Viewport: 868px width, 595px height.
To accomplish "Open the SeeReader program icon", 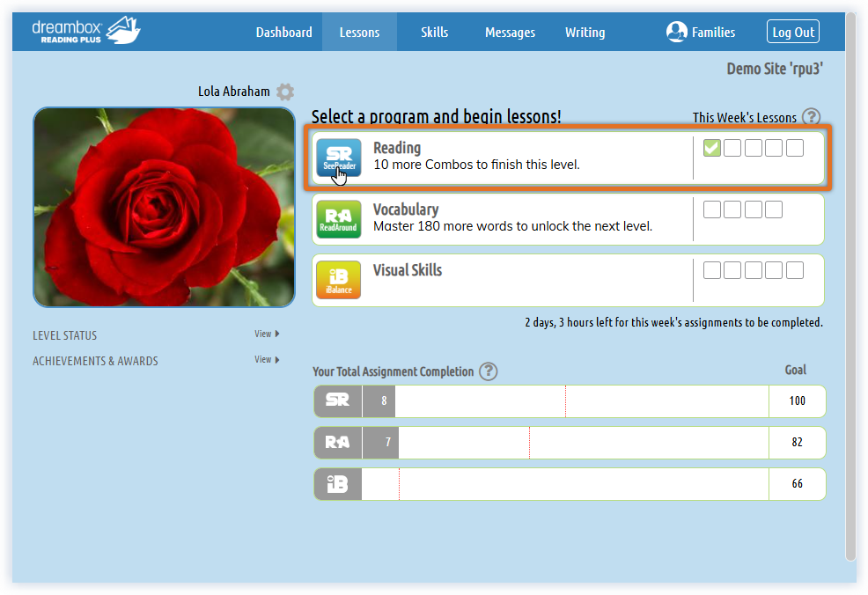I will tap(339, 158).
